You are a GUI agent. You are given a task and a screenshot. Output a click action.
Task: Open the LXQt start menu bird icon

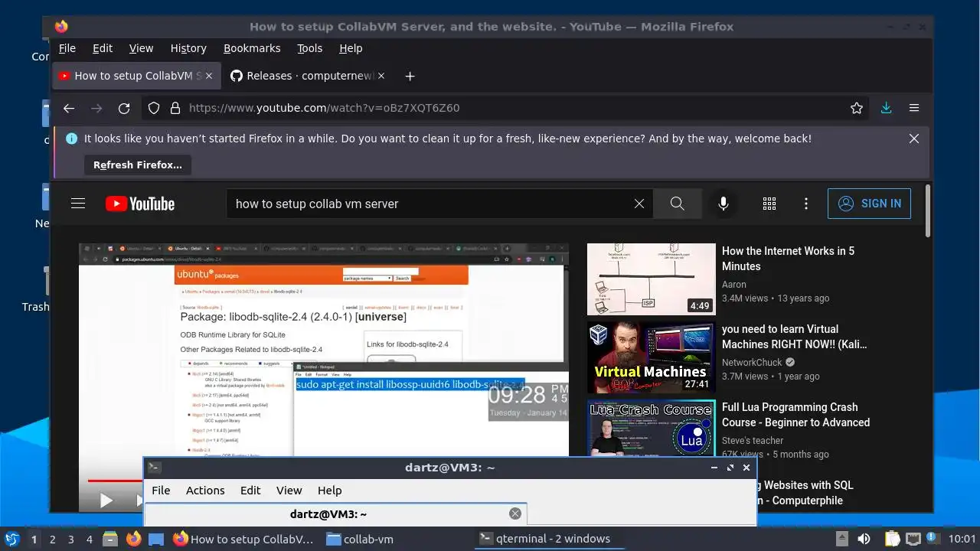pos(11,539)
